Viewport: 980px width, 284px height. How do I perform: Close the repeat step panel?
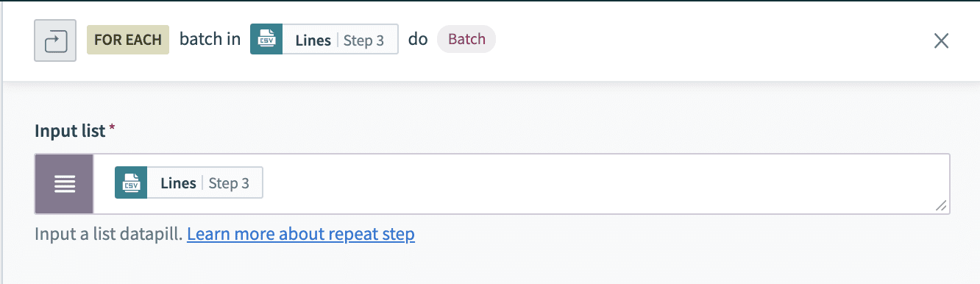pos(941,40)
